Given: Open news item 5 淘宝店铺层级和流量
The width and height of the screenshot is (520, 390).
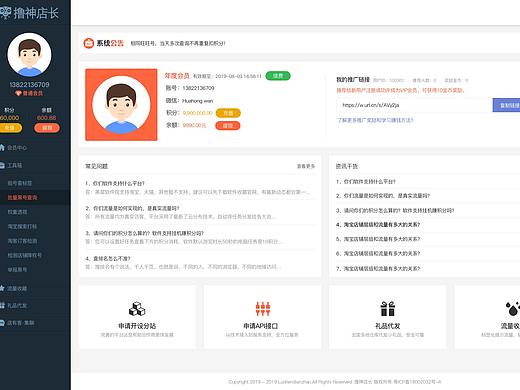Looking at the screenshot, I should tap(378, 239).
